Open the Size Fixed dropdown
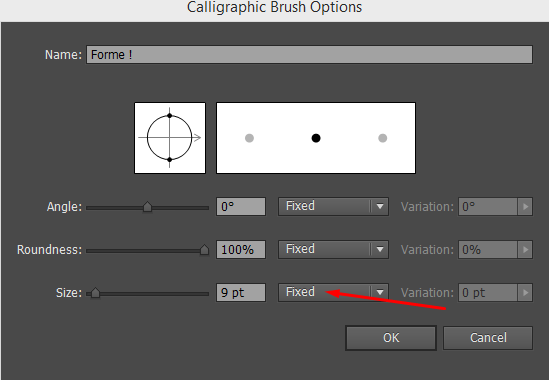 [x=333, y=292]
